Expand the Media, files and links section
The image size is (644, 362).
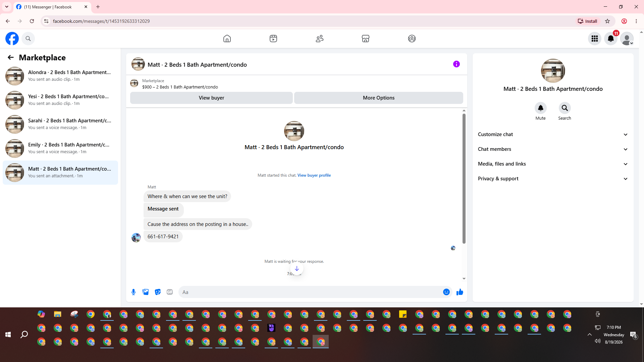point(553,164)
